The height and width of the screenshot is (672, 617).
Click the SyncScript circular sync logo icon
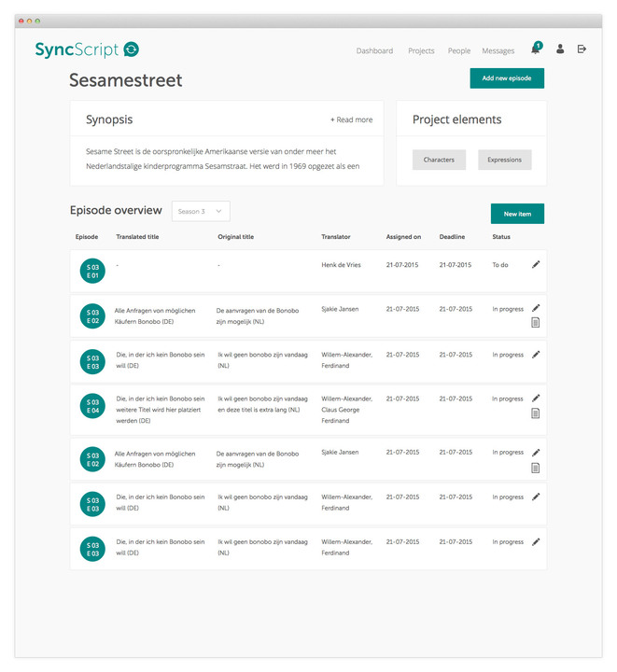click(131, 49)
